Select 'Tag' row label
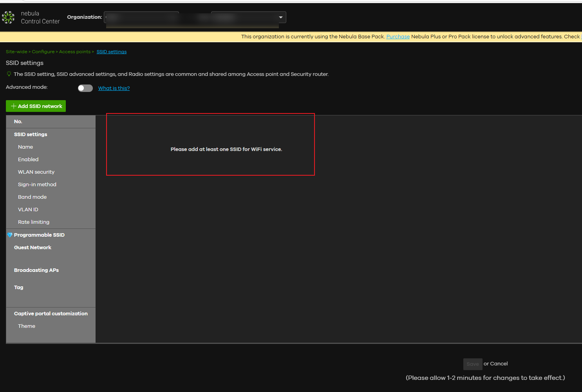The height and width of the screenshot is (392, 582). click(19, 287)
